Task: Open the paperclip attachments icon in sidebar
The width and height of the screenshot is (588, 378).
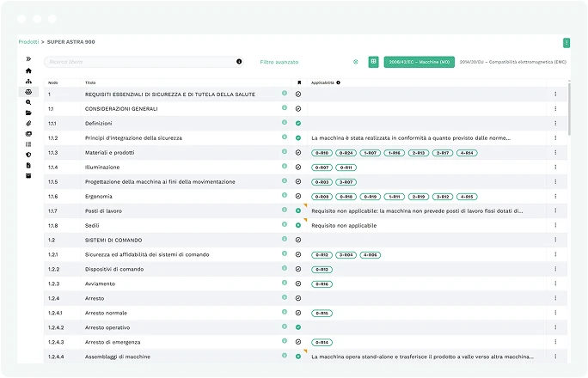Action: (x=28, y=123)
